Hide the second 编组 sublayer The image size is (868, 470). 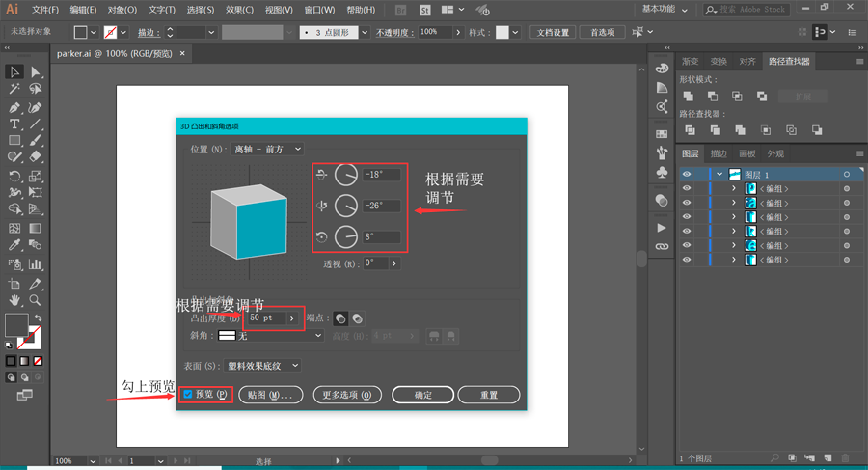687,203
